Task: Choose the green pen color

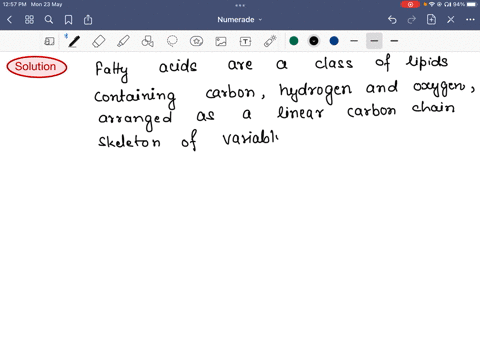Action: [x=294, y=41]
